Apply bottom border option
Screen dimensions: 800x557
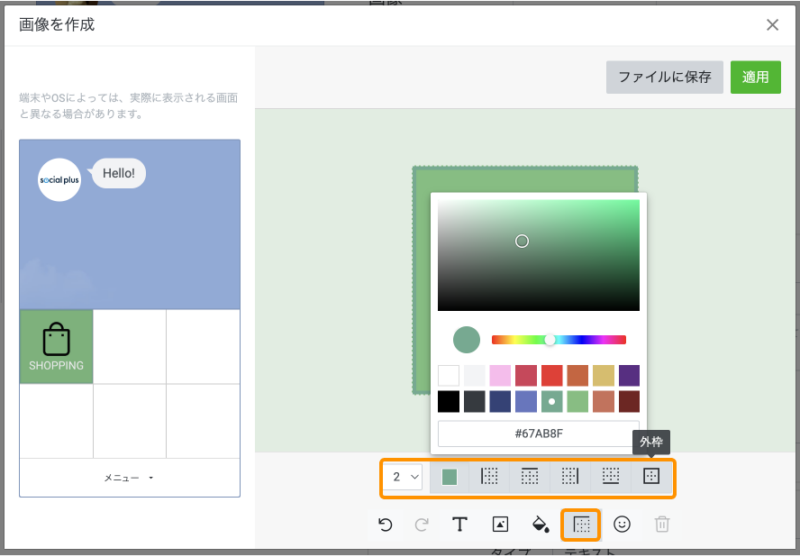[611, 476]
